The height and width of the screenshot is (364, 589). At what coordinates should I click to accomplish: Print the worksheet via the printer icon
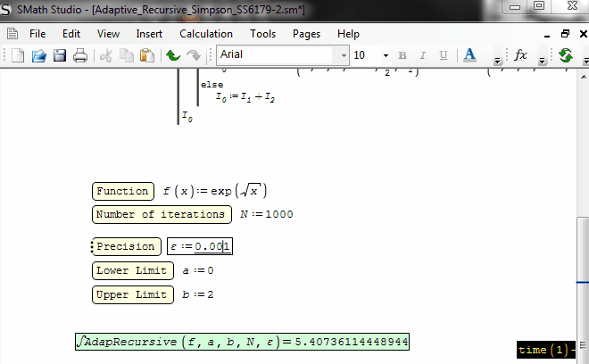click(x=80, y=55)
